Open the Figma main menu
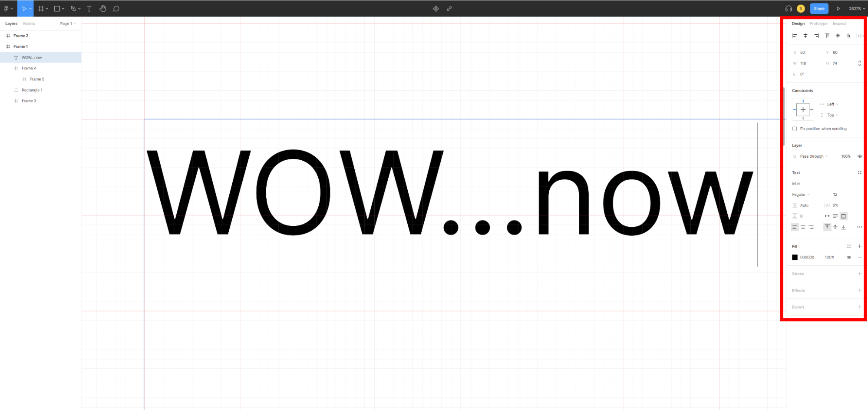This screenshot has width=868, height=410. [8, 8]
